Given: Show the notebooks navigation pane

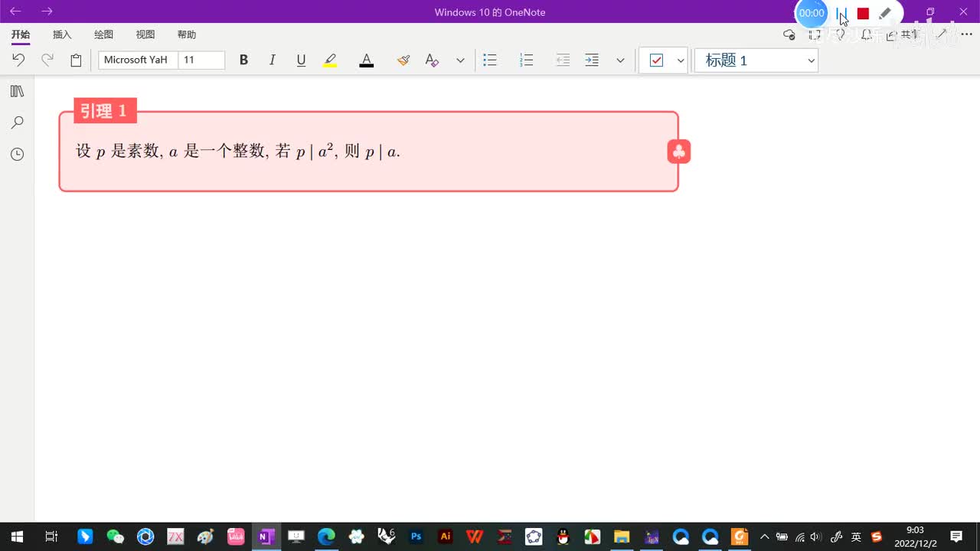Looking at the screenshot, I should tap(17, 91).
